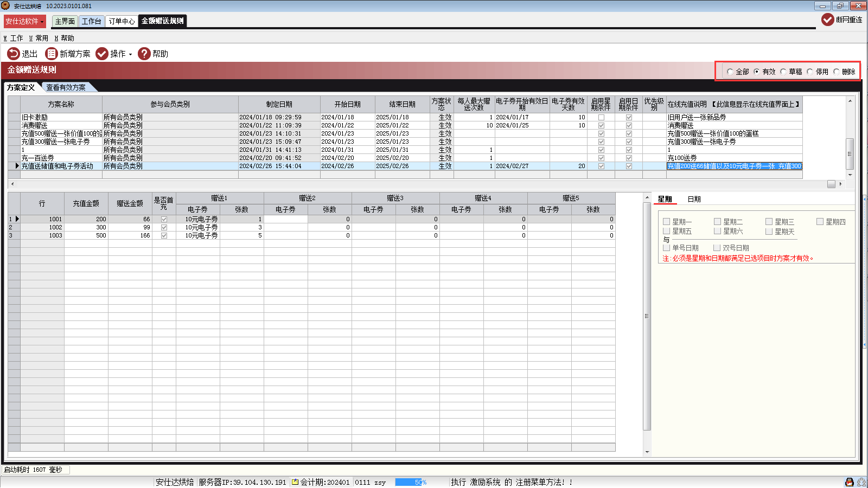This screenshot has width=868, height=488.
Task: Click the user figure icon in status bar
Action: point(850,482)
